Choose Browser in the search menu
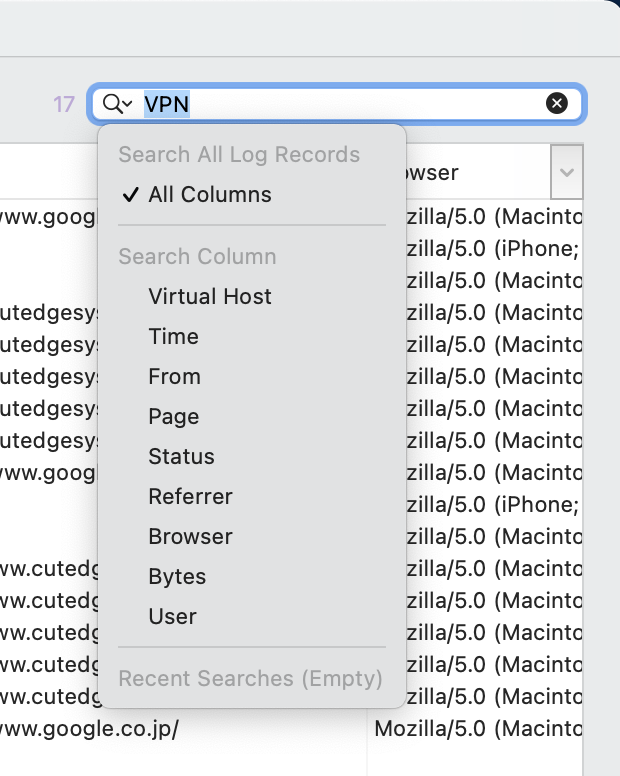Viewport: 620px width, 776px height. 190,536
